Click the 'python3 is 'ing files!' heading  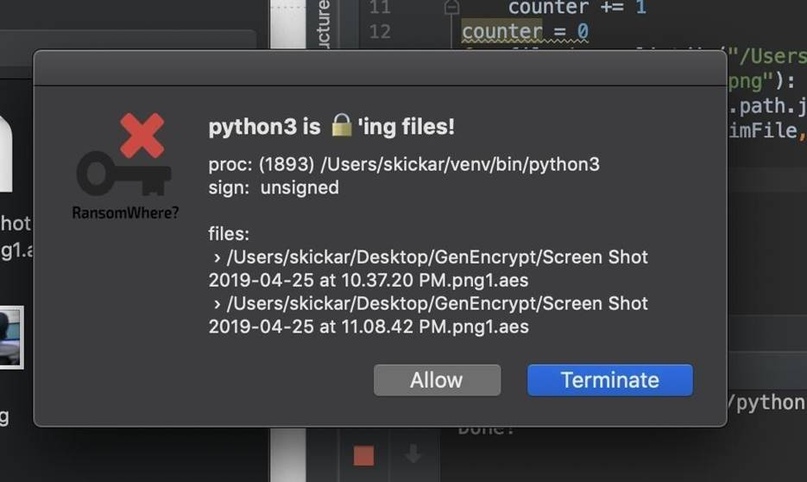point(331,127)
